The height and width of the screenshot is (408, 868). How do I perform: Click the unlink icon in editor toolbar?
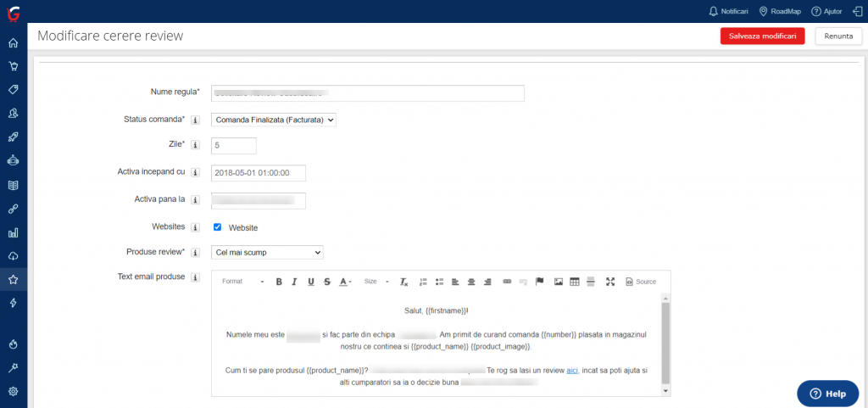[523, 282]
